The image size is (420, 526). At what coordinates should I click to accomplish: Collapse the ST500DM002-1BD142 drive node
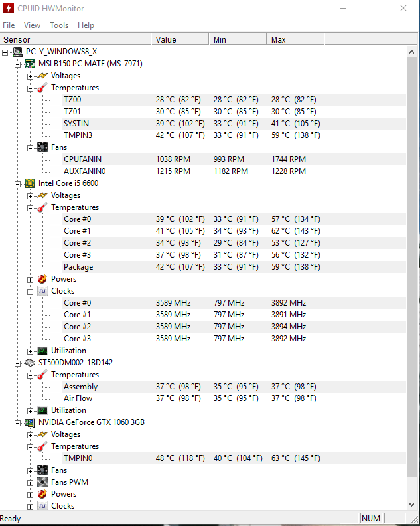17,364
